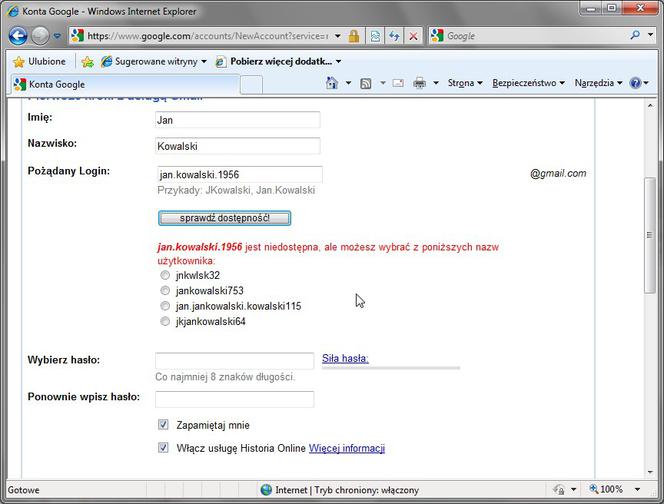This screenshot has width=664, height=504.
Task: Click the Print icon
Action: [x=419, y=83]
